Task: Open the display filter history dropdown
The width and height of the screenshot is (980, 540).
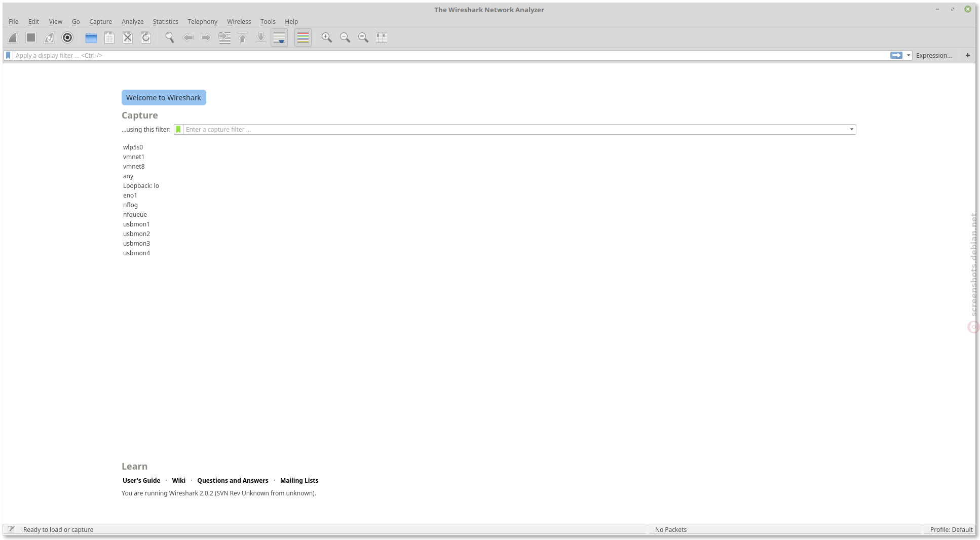Action: [909, 55]
